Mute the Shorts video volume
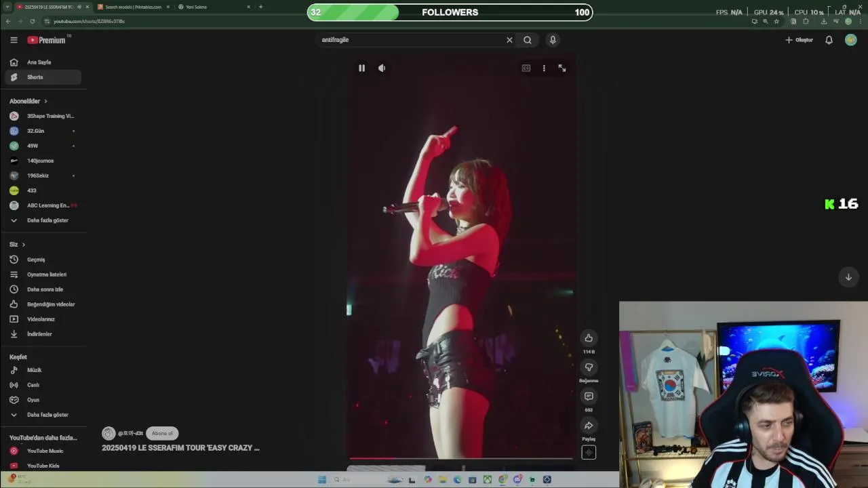The image size is (868, 488). (x=382, y=68)
